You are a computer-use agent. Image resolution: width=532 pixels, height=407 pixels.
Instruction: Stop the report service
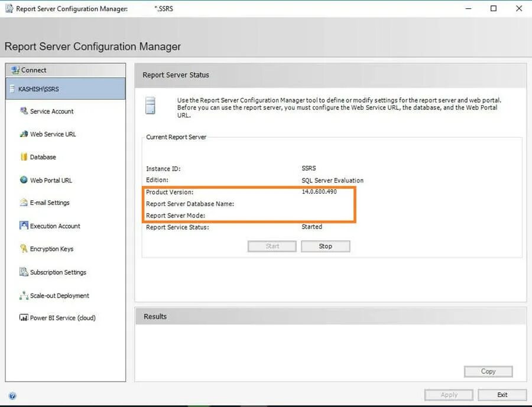point(325,246)
